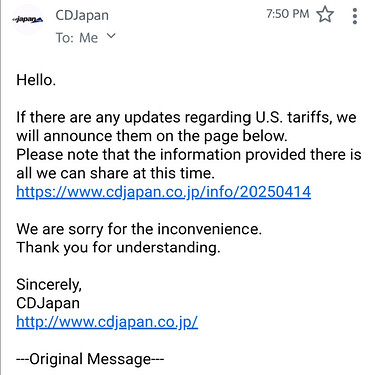Click the "Hello." greeting text
Viewport: 372px width, 375px height.
[x=36, y=80]
